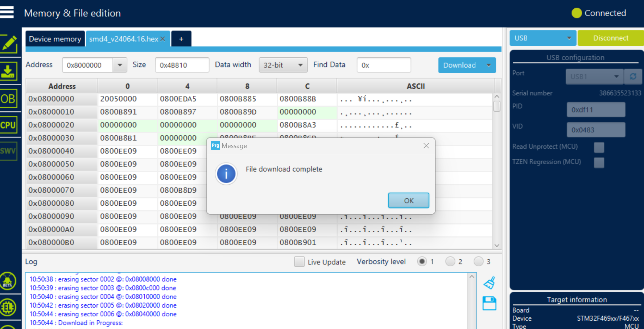Click log line erasing sector 0006

[103, 314]
